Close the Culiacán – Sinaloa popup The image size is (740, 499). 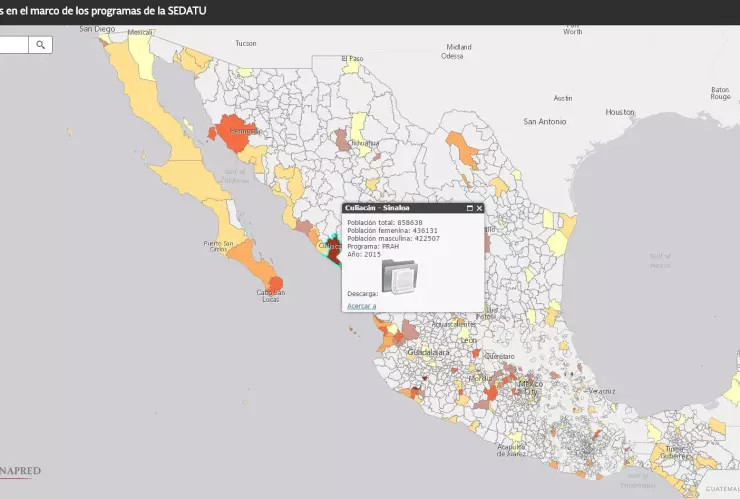pos(479,208)
